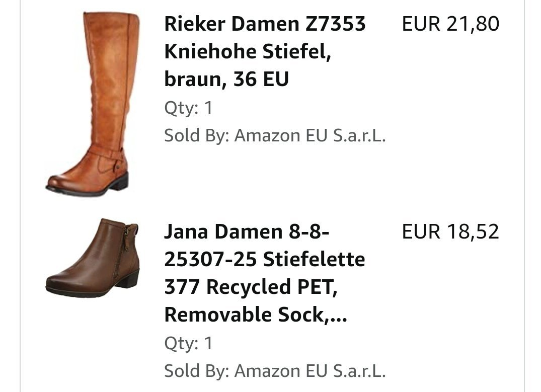Click the EUR 18,52 price
Viewport: 541px width, 392px height.
click(x=450, y=231)
